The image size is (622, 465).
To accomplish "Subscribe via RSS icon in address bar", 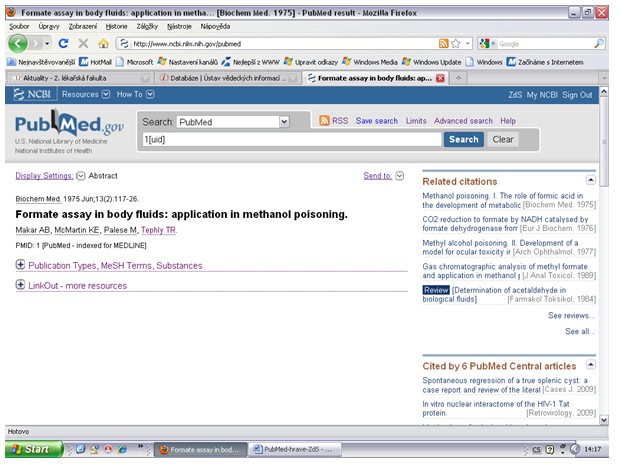I will [x=443, y=44].
